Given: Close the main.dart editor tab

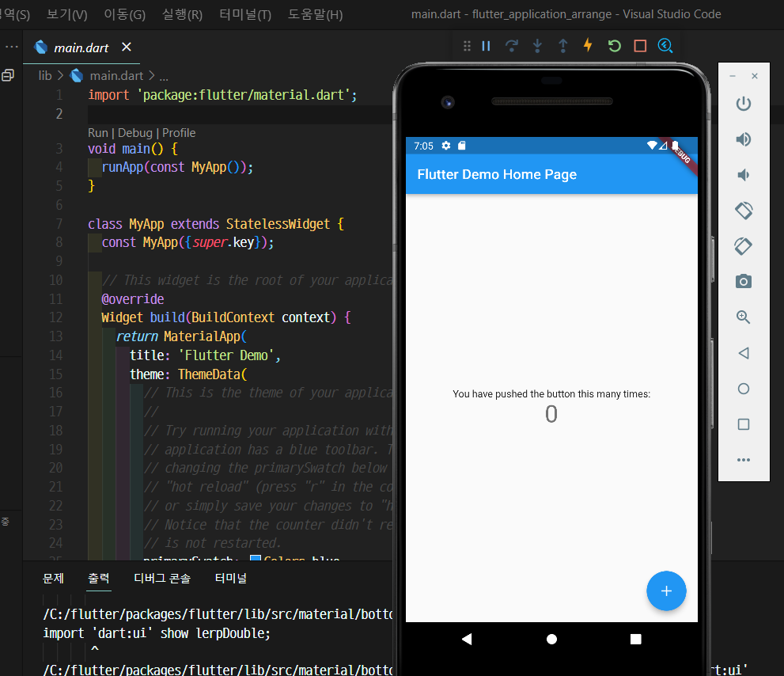Looking at the screenshot, I should point(127,47).
